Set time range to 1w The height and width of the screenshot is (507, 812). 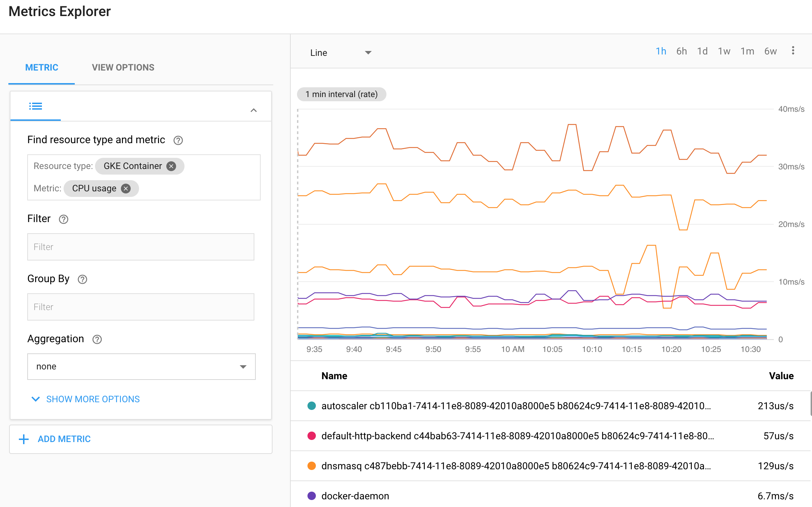point(724,51)
